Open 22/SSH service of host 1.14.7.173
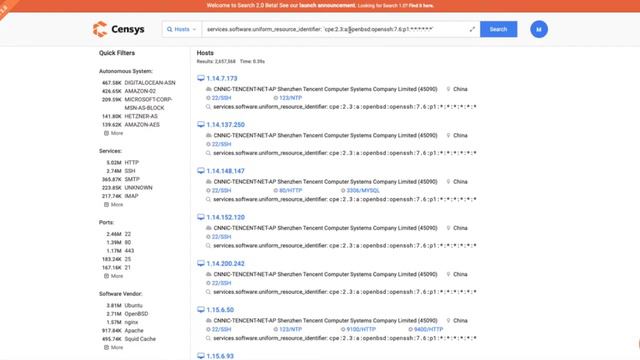This screenshot has width=640, height=360. click(x=221, y=98)
